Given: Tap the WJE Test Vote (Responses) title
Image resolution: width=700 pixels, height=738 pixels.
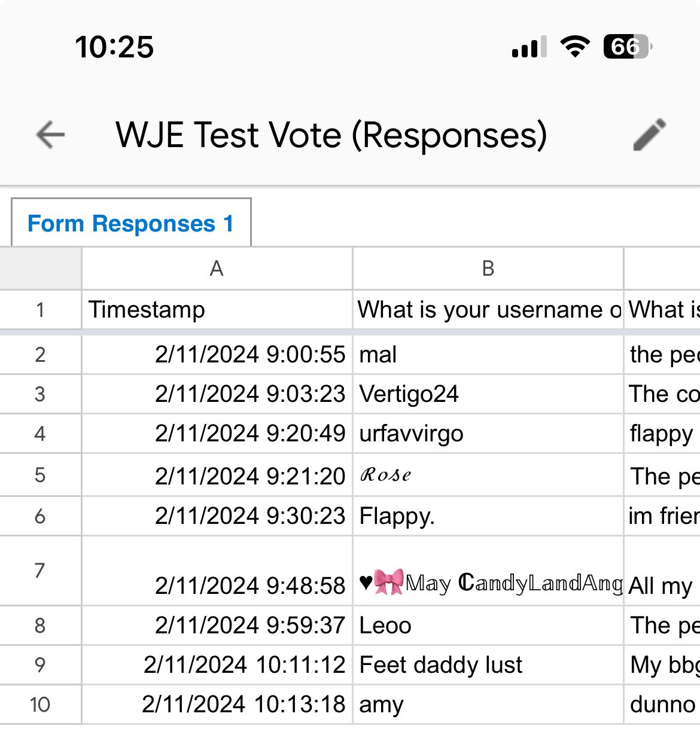Looking at the screenshot, I should (x=331, y=135).
